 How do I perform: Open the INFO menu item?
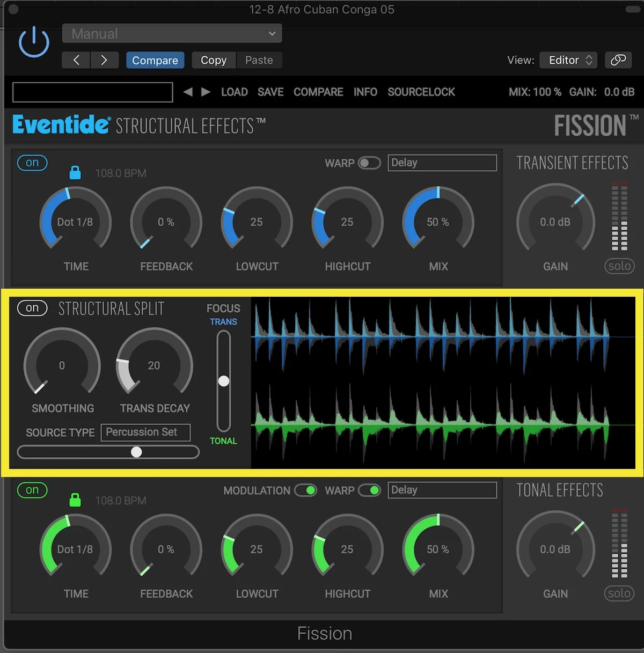click(365, 92)
